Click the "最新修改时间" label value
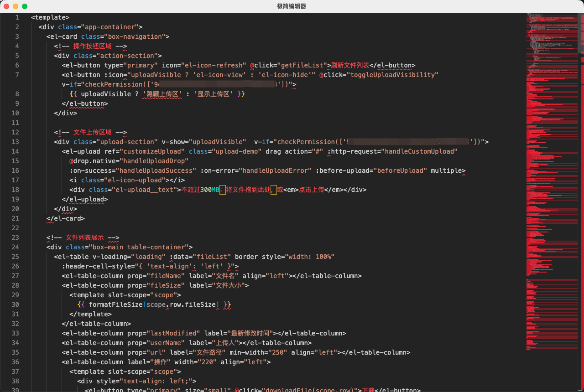 250,333
